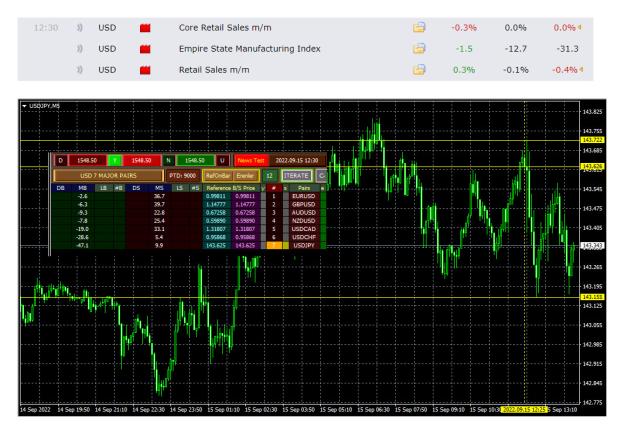
Task: Click the Reference B/S Price header
Action: click(x=231, y=188)
